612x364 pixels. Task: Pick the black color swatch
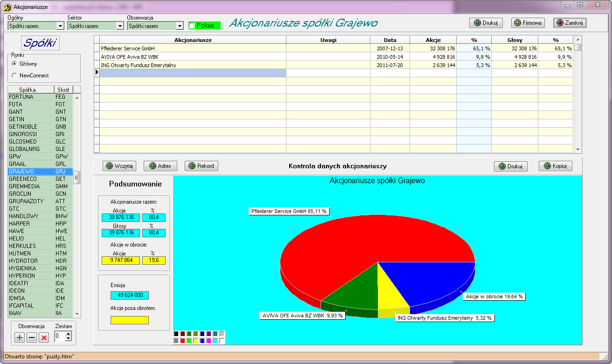tap(176, 334)
